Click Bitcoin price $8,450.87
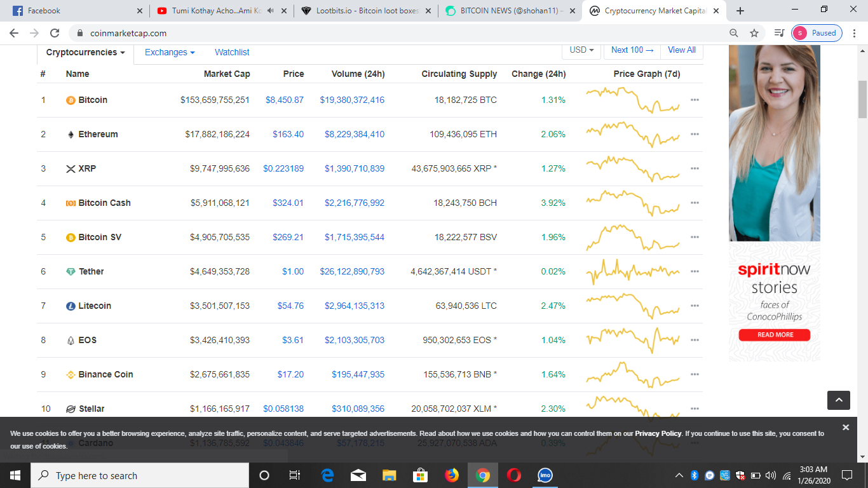Viewport: 868px width, 488px height. pyautogui.click(x=285, y=100)
